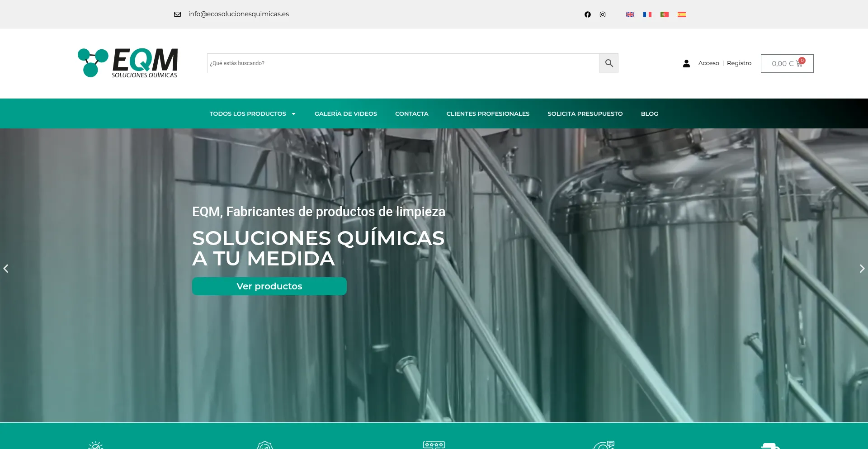Click Solicita Presupuesto in navigation

pos(585,113)
